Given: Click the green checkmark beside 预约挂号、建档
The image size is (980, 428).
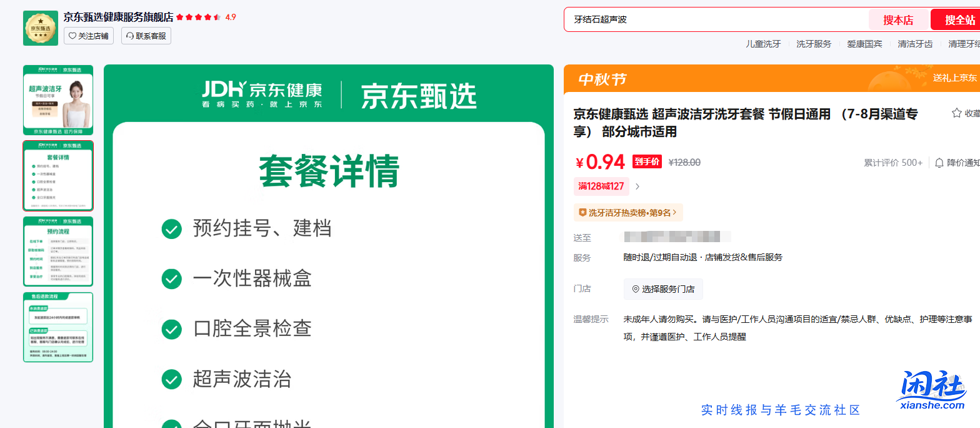Looking at the screenshot, I should (171, 229).
